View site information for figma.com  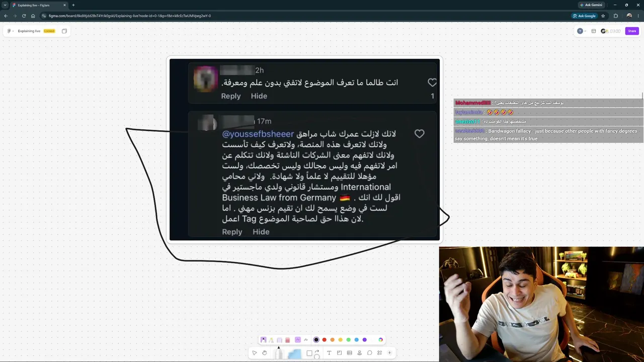(44, 16)
